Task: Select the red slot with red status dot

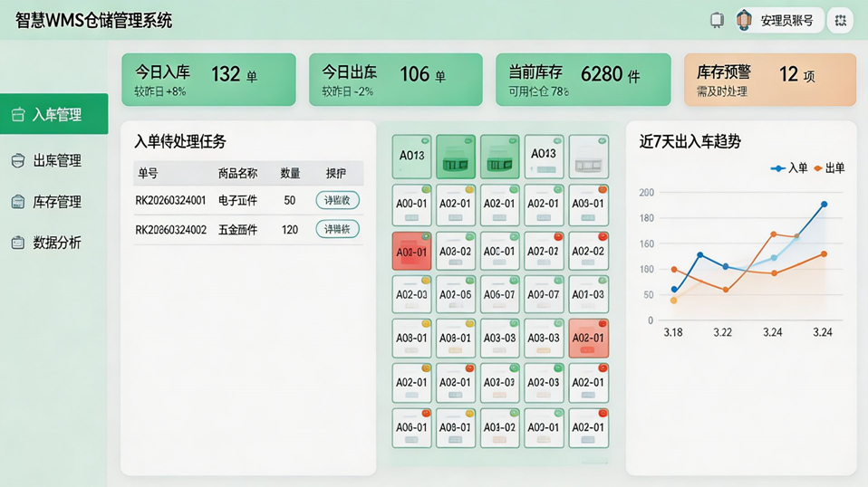Action: click(x=588, y=339)
